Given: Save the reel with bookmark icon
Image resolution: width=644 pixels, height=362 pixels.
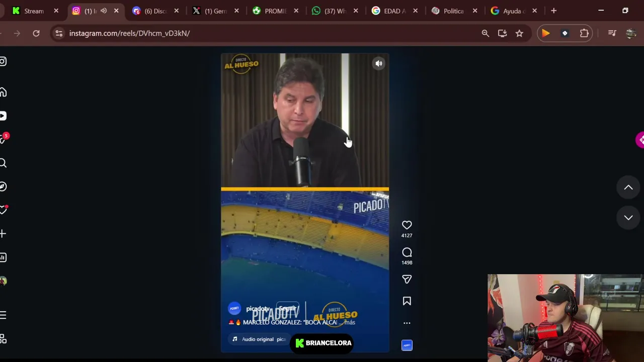Looking at the screenshot, I should tap(407, 301).
